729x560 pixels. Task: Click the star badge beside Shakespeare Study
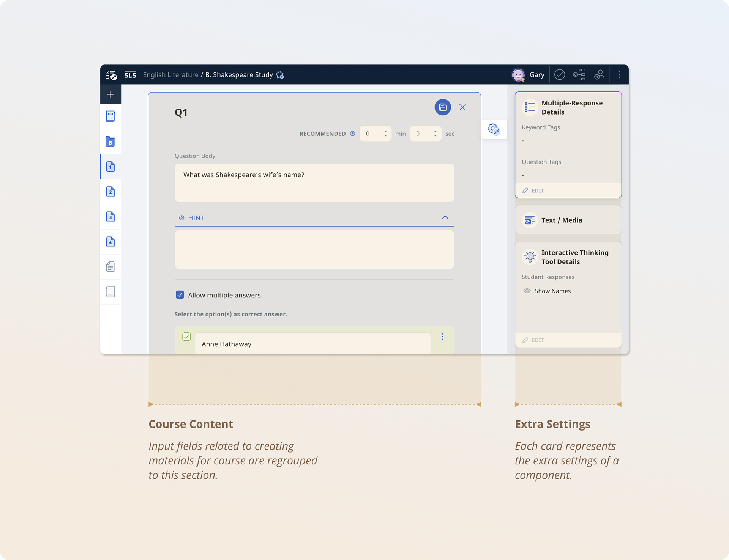click(280, 75)
